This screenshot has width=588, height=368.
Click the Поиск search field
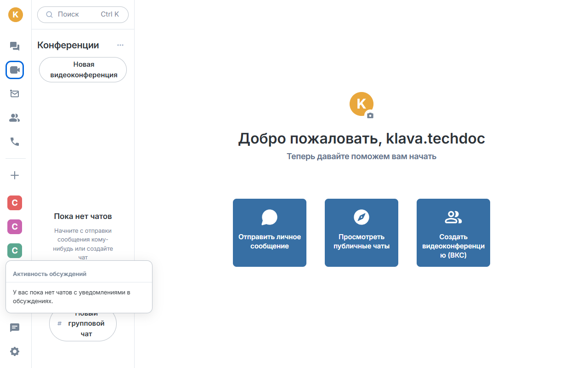[x=83, y=14]
